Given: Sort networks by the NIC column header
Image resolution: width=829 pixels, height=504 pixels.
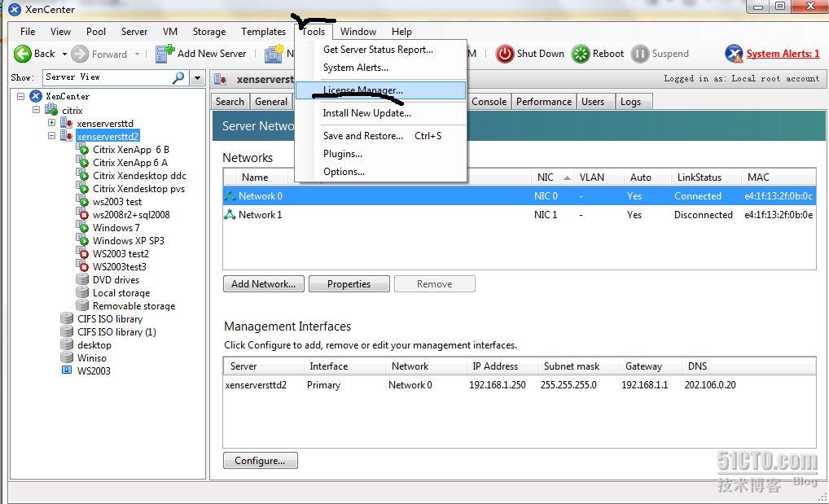Looking at the screenshot, I should (x=552, y=177).
